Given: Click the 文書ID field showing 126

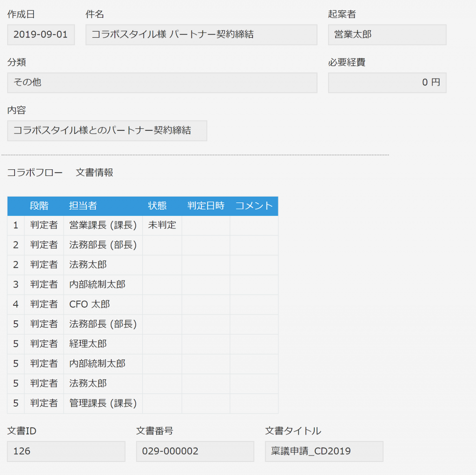Looking at the screenshot, I should coord(66,451).
